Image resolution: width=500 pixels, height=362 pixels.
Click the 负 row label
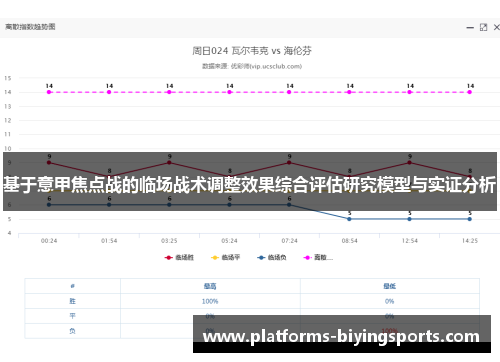click(x=72, y=331)
